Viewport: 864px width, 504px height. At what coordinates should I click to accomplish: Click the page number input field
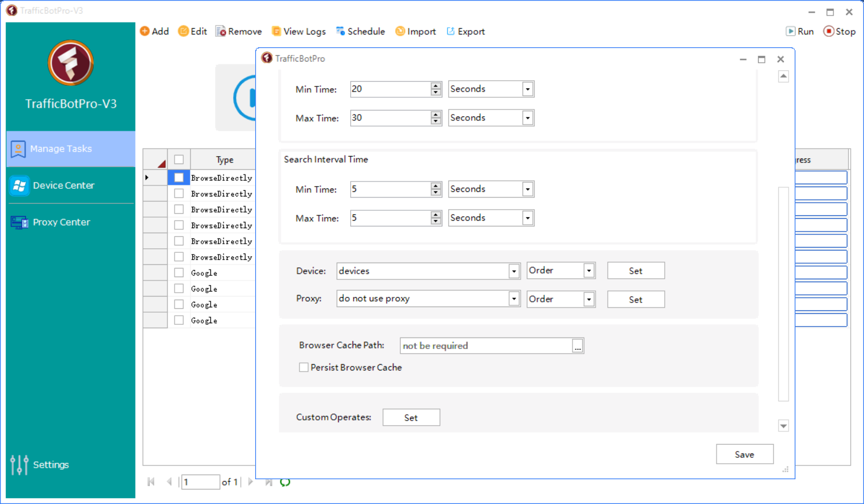coord(200,482)
